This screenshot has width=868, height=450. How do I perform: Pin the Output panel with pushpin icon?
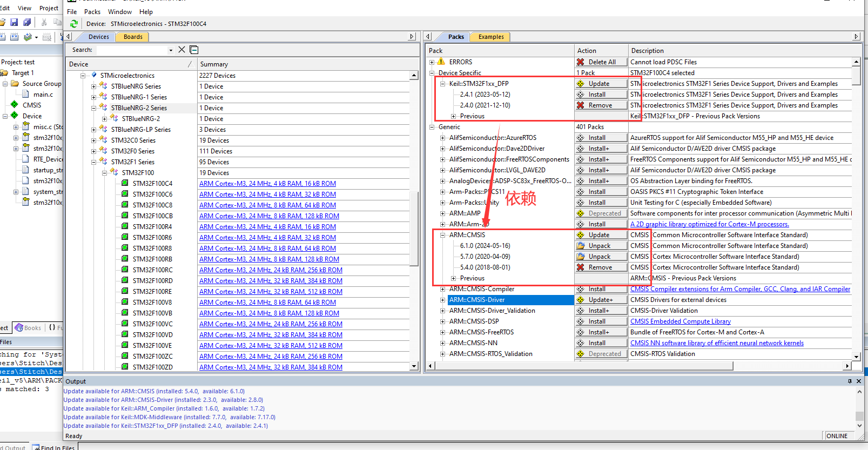coord(850,381)
